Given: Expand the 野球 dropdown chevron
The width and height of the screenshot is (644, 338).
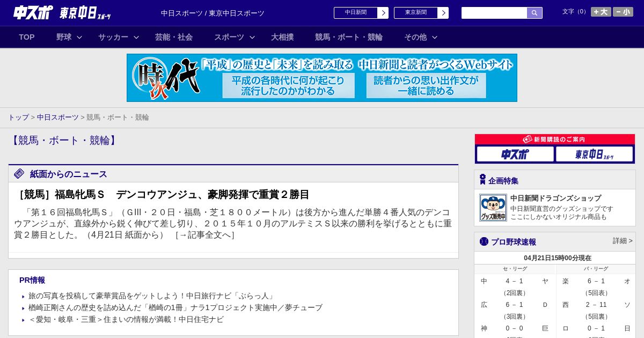Looking at the screenshot, I should tap(79, 37).
